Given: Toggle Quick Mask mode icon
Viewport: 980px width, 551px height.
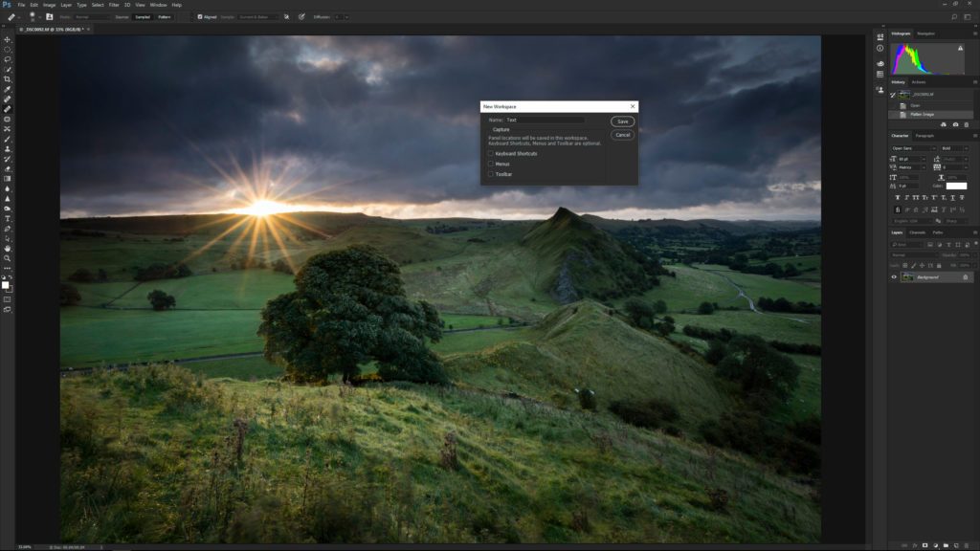Looking at the screenshot, I should click(x=8, y=299).
